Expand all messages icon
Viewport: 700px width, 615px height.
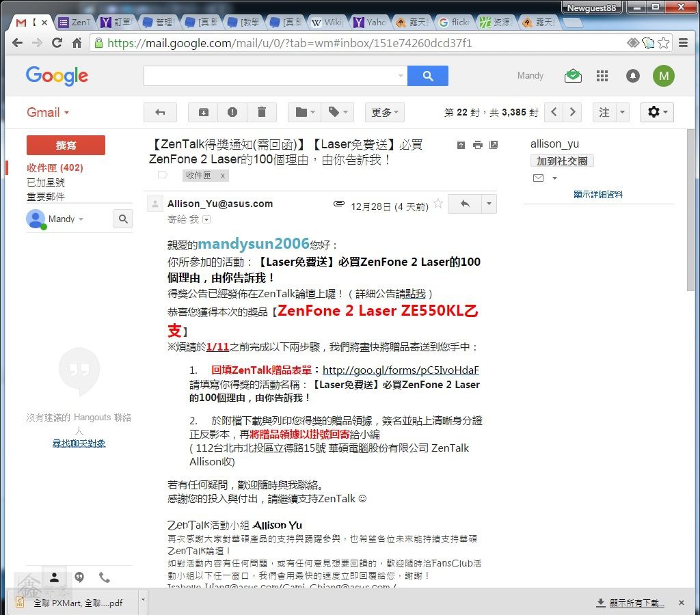[461, 145]
